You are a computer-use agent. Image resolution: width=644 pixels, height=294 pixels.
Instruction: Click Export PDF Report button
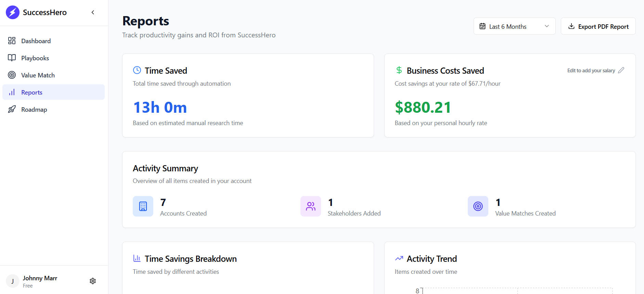coord(598,26)
